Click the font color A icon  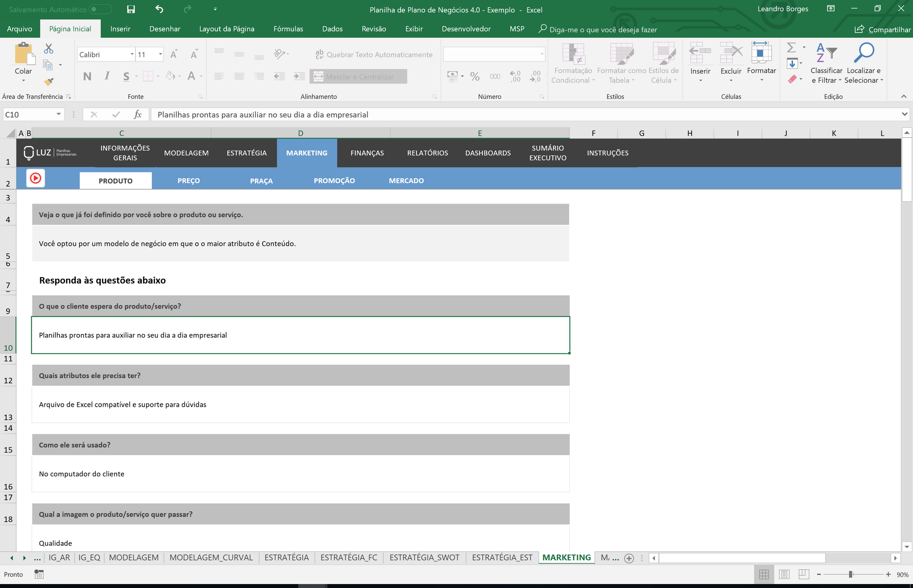click(x=191, y=76)
